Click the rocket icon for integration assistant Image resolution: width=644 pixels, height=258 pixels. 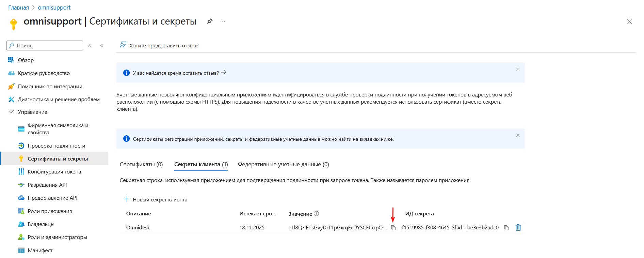[11, 87]
